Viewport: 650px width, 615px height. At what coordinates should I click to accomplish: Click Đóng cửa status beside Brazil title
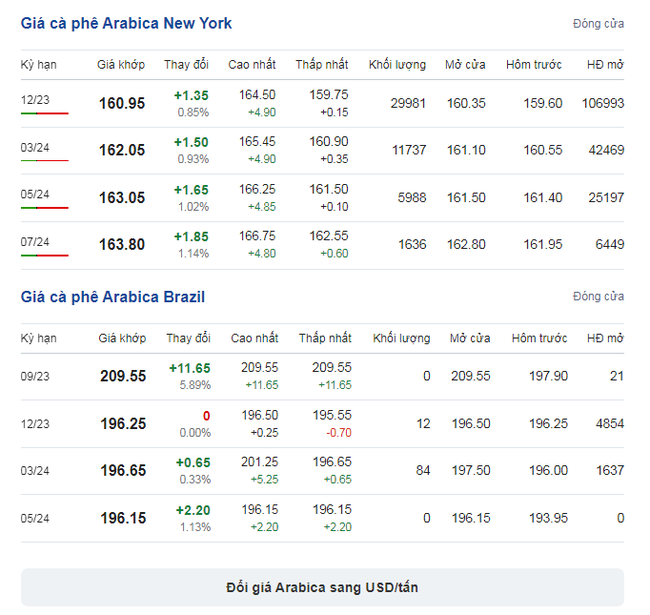pyautogui.click(x=598, y=296)
